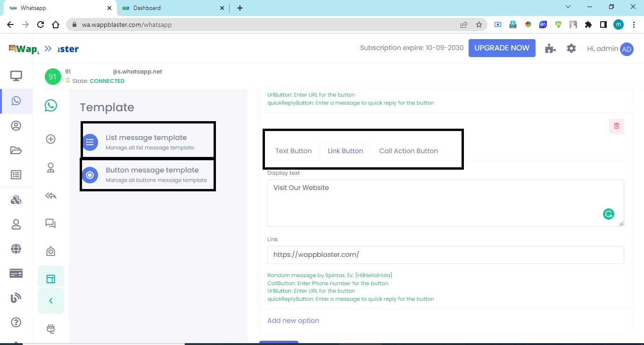644x345 pixels.
Task: Click the Add new option link
Action: pos(293,320)
